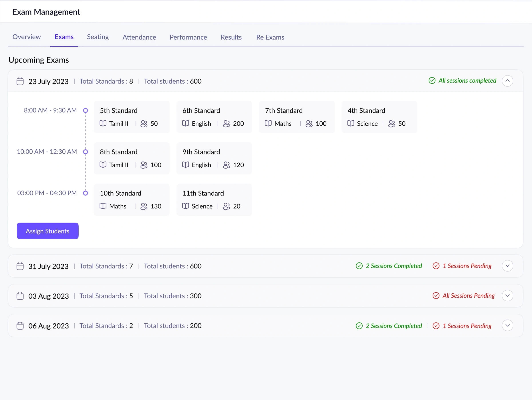Switch to the Seating tab

(x=98, y=37)
